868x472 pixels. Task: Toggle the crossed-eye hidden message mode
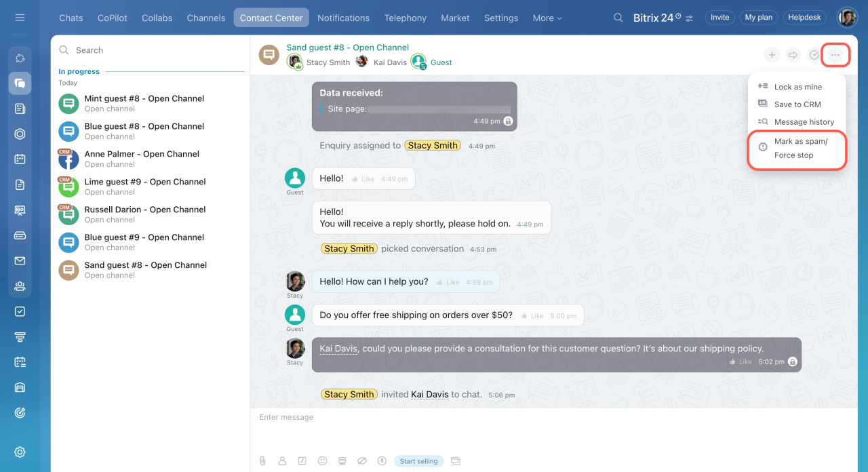point(362,461)
